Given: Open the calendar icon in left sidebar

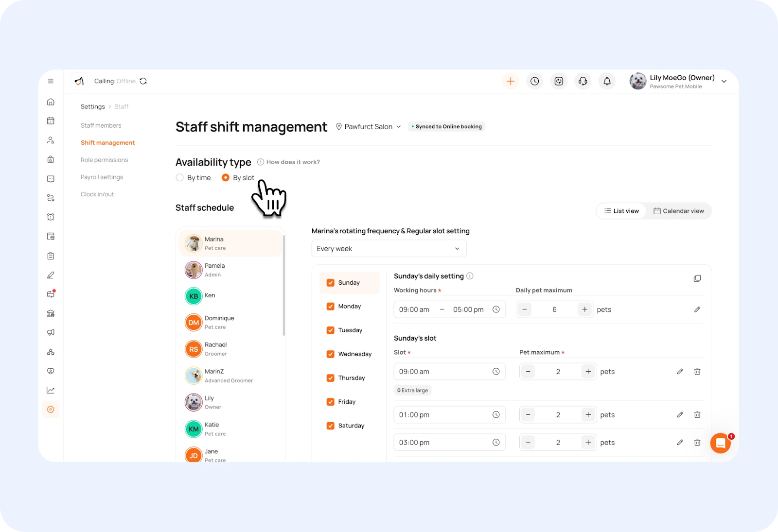Looking at the screenshot, I should coord(51,121).
